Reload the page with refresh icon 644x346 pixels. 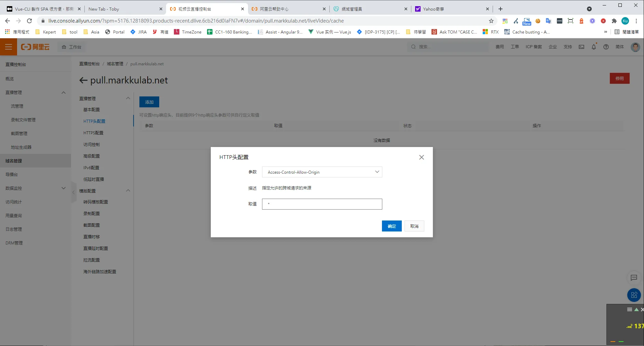point(29,21)
